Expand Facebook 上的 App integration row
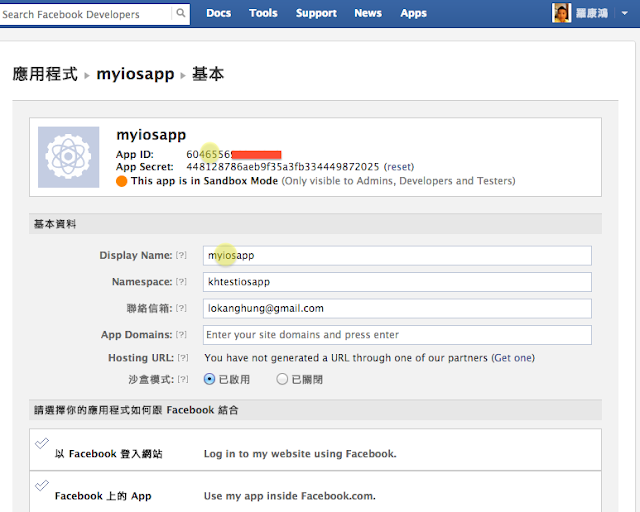The width and height of the screenshot is (640, 512). [x=315, y=492]
